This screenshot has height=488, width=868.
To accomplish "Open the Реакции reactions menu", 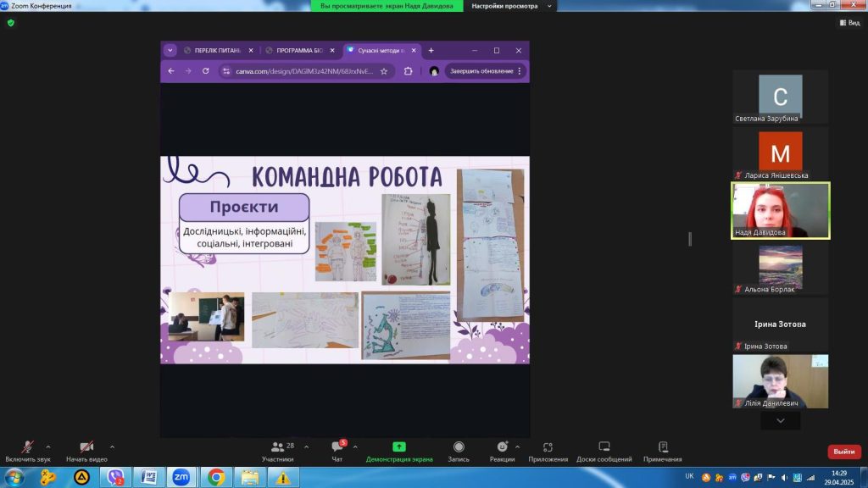I will click(502, 451).
